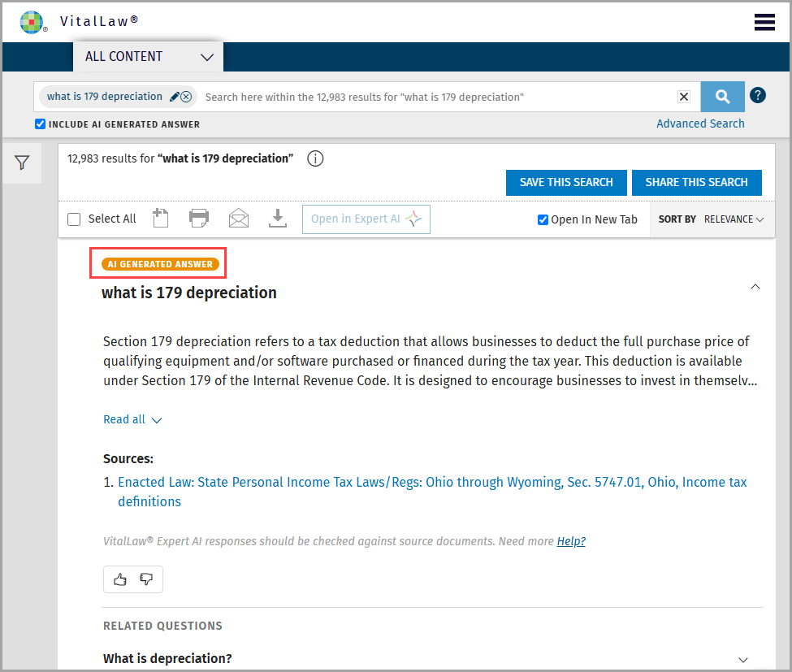Image resolution: width=792 pixels, height=672 pixels.
Task: Click the magnifier search button
Action: 722,97
